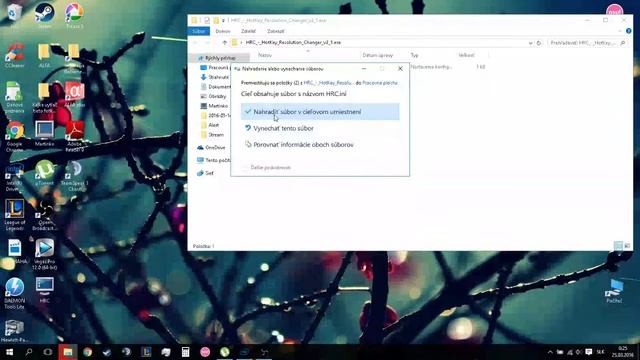
Task: Select the Počítač desktop icon
Action: pos(614,291)
